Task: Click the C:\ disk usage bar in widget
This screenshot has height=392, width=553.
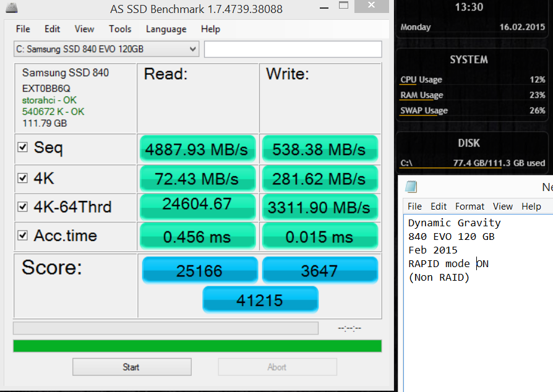Action: tap(473, 168)
